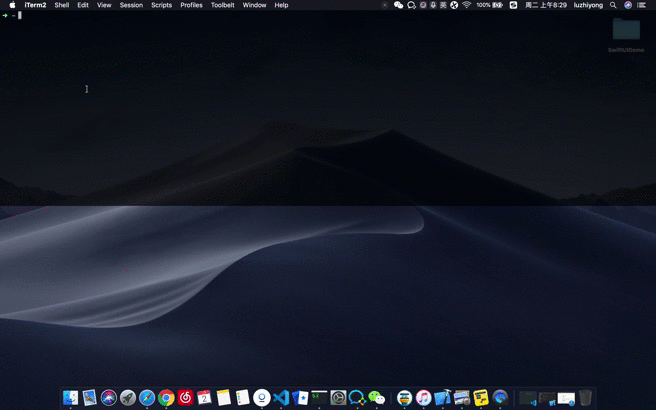Open iTunes from the Dock
Image resolution: width=656 pixels, height=410 pixels.
(x=423, y=397)
